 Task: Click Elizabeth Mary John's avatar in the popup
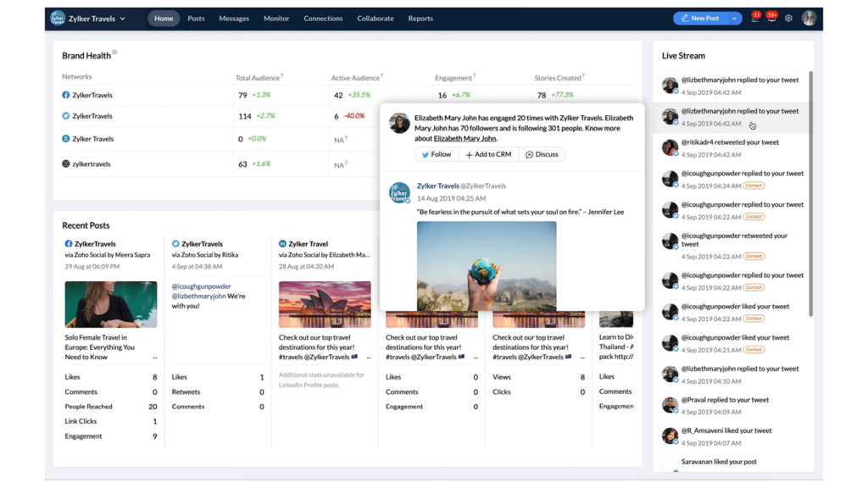(x=399, y=123)
